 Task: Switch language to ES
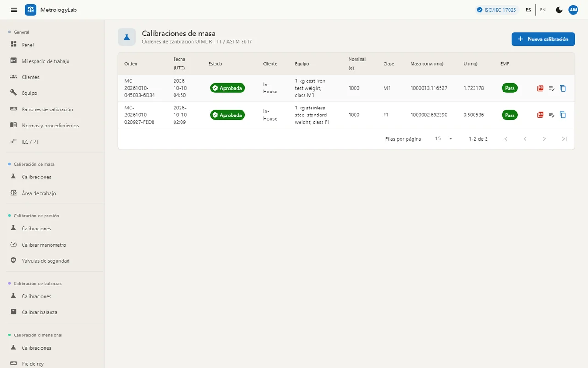pyautogui.click(x=528, y=10)
